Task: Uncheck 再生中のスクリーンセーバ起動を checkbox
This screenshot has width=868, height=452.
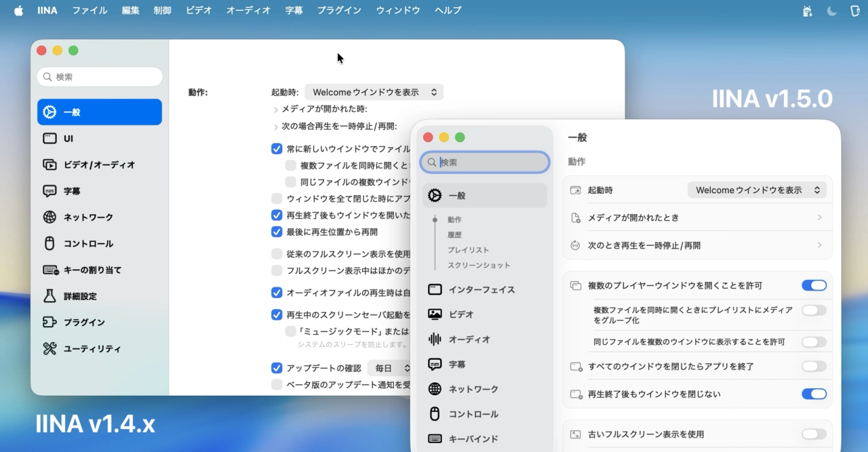Action: [x=277, y=314]
